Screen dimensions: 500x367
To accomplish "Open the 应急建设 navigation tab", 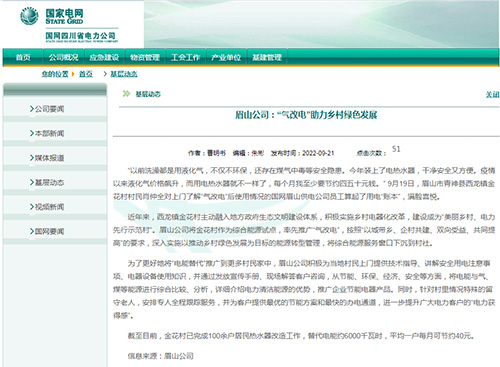I will pyautogui.click(x=104, y=57).
